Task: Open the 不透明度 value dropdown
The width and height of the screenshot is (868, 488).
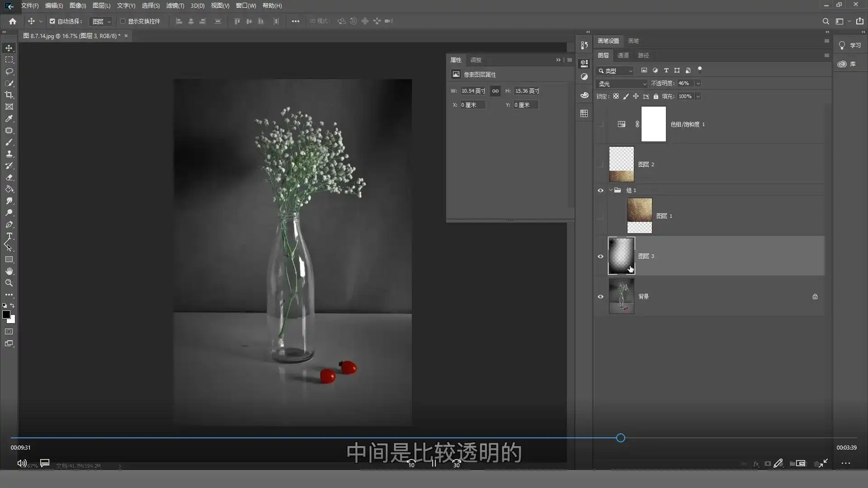Action: (x=698, y=84)
